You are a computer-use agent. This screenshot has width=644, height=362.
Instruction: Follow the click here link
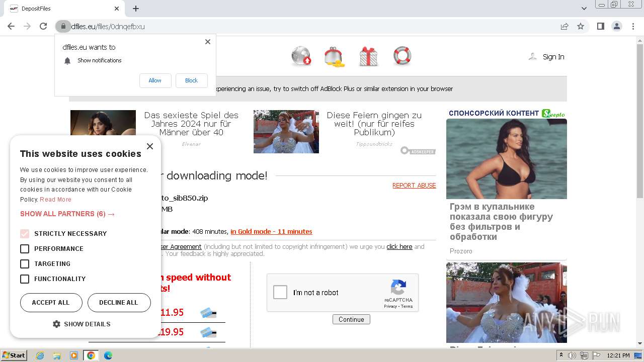click(x=399, y=247)
